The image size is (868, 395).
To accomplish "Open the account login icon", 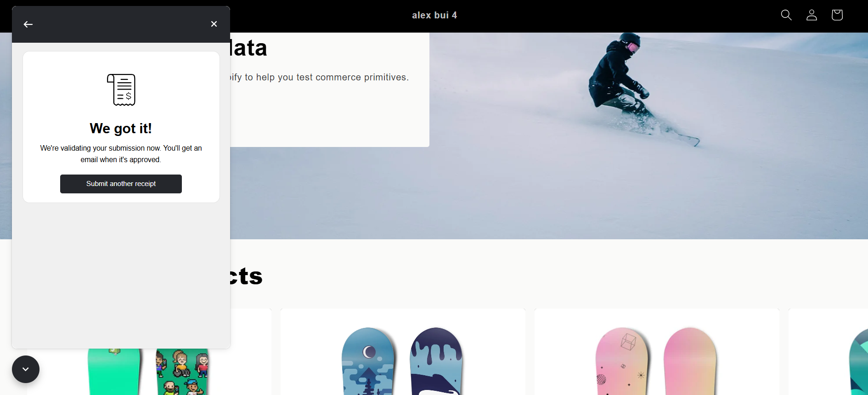I will (x=812, y=15).
